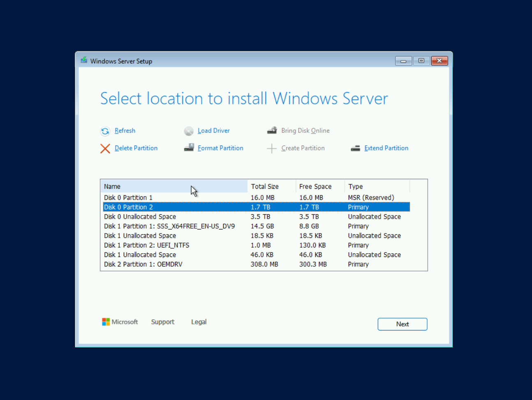Click the Format Partition drive icon

(189, 148)
